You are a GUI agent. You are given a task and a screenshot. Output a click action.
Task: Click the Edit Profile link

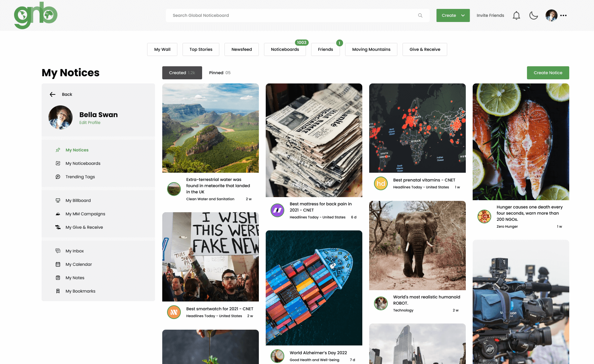pos(90,123)
